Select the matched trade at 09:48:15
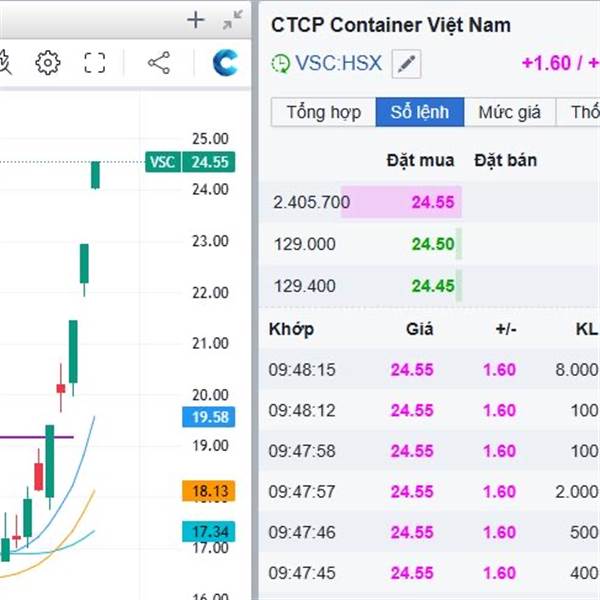The height and width of the screenshot is (600, 600). (x=429, y=370)
